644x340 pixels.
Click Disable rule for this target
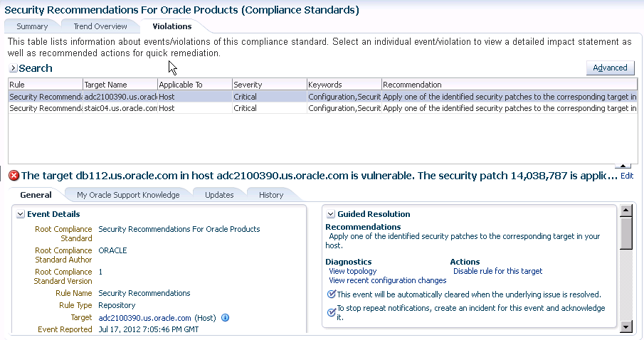498,271
